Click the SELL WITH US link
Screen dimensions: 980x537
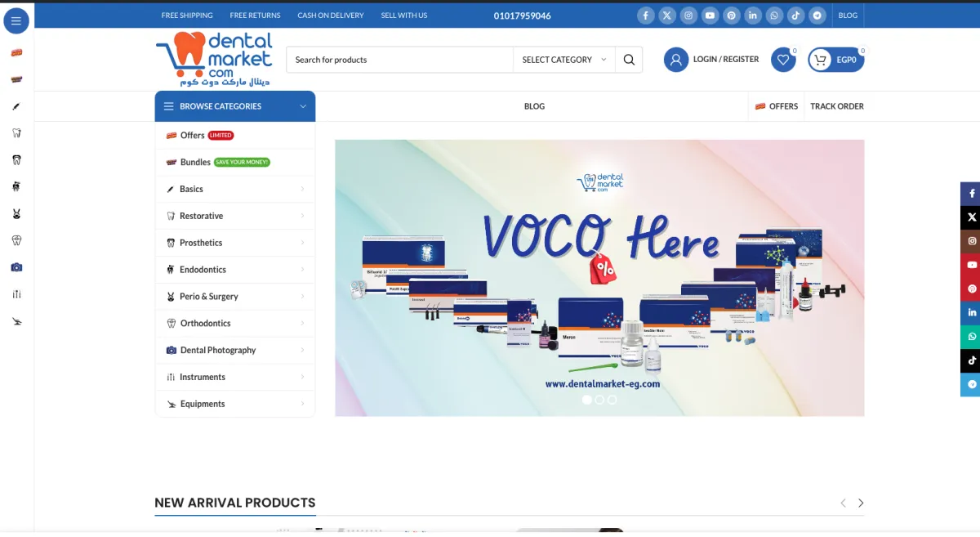click(404, 16)
